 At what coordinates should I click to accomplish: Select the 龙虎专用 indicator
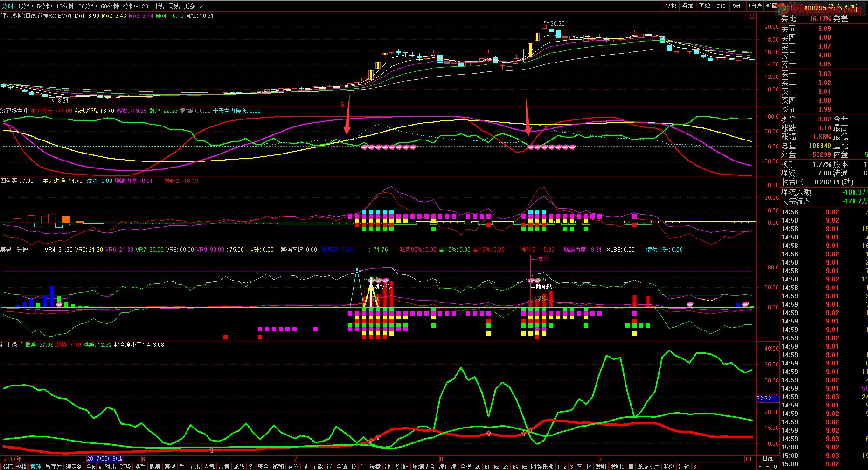pyautogui.click(x=648, y=466)
